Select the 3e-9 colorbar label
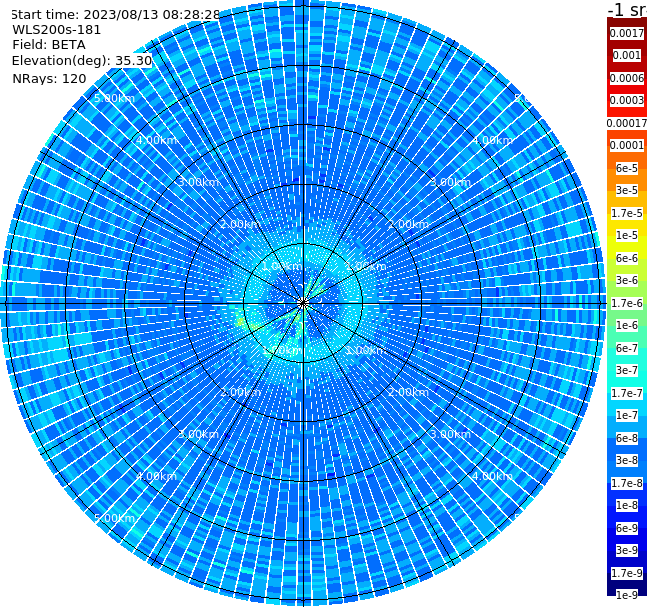 point(627,550)
